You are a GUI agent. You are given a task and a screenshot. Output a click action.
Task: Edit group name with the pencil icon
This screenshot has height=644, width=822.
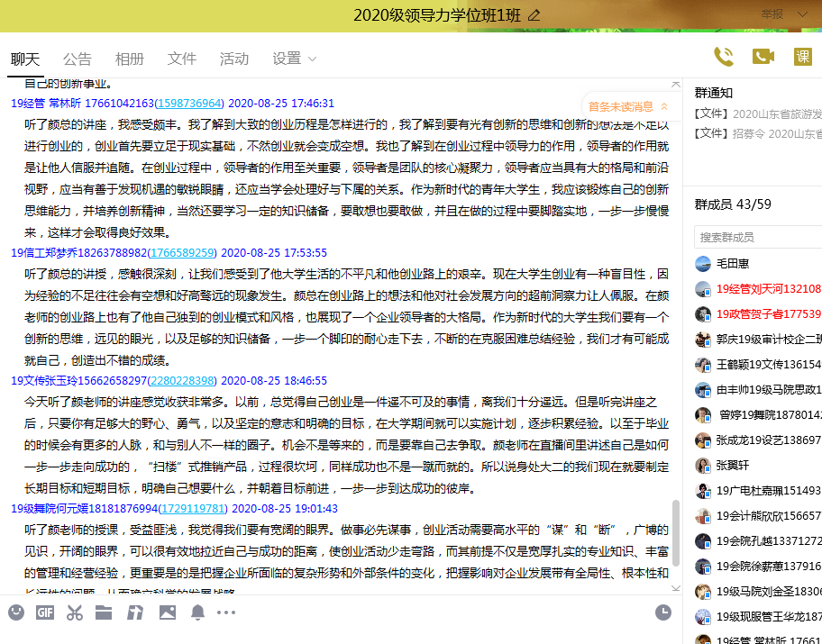[x=534, y=15]
